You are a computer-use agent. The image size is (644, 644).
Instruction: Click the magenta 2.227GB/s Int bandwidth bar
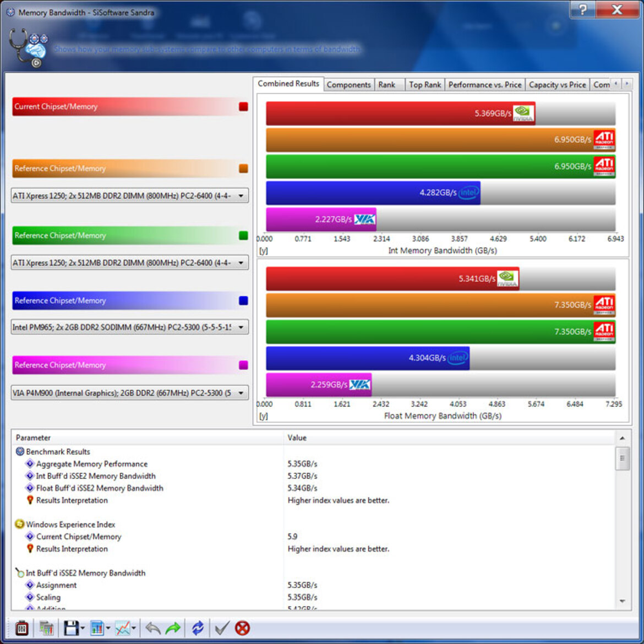tap(321, 219)
